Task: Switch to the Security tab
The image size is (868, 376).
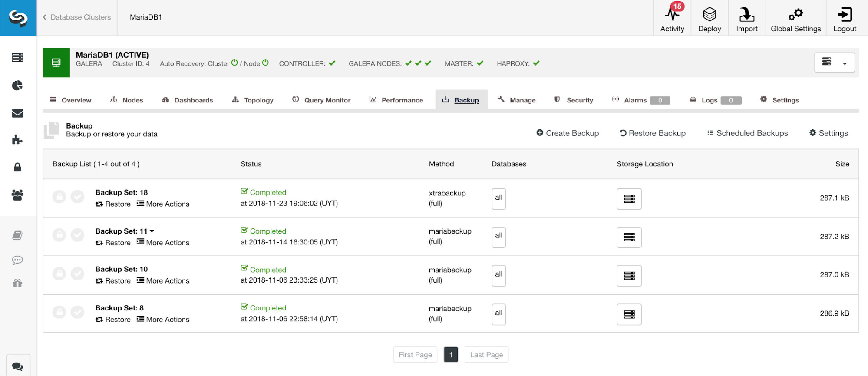Action: click(574, 100)
